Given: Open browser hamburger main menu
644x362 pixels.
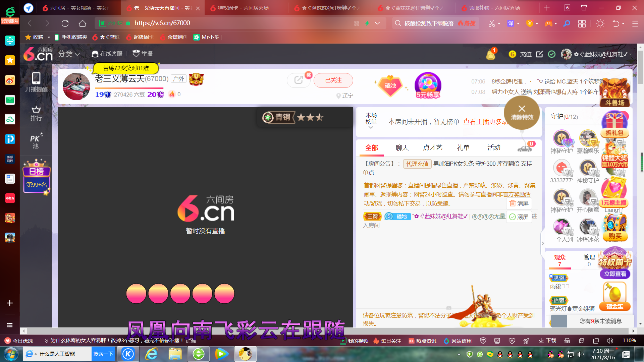Looking at the screenshot, I should point(635,23).
